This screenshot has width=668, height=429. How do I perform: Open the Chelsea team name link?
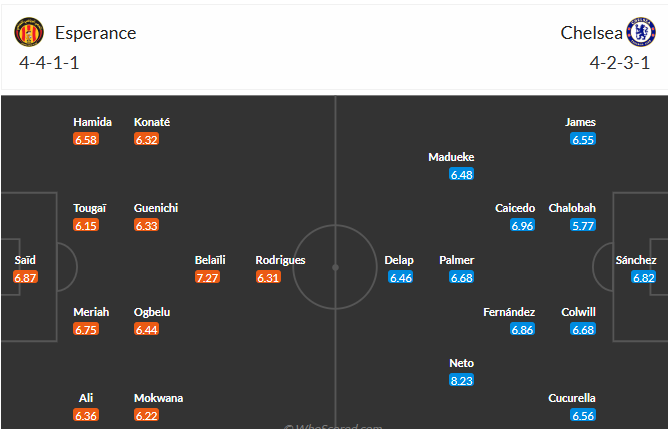[591, 33]
